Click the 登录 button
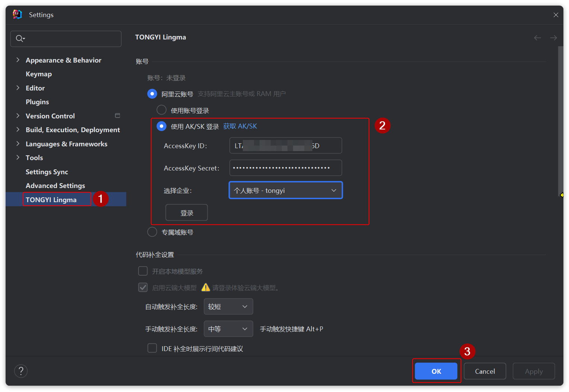This screenshot has width=569, height=392. pos(187,213)
